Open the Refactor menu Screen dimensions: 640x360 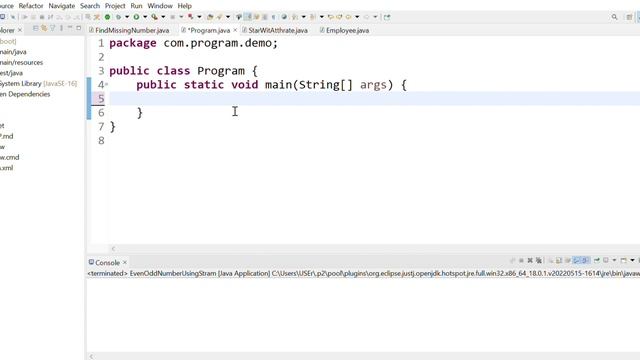pos(31,6)
